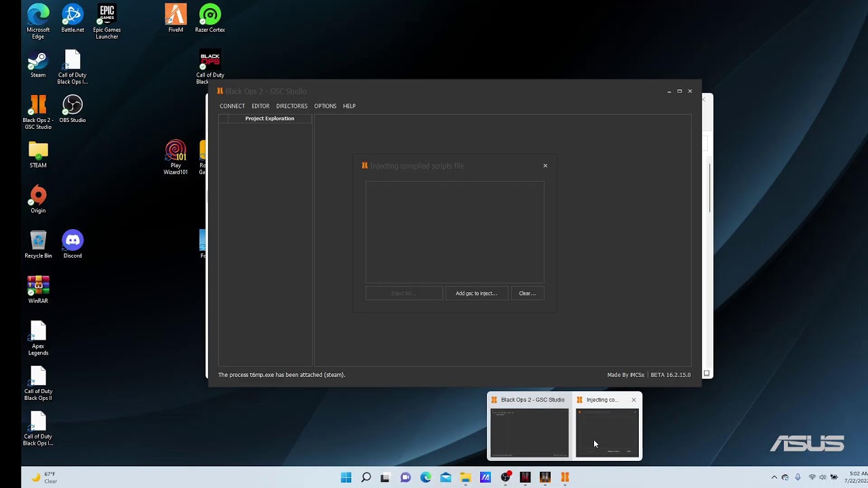This screenshot has width=868, height=488.
Task: Select the WinRAR desktop icon
Action: click(x=38, y=289)
